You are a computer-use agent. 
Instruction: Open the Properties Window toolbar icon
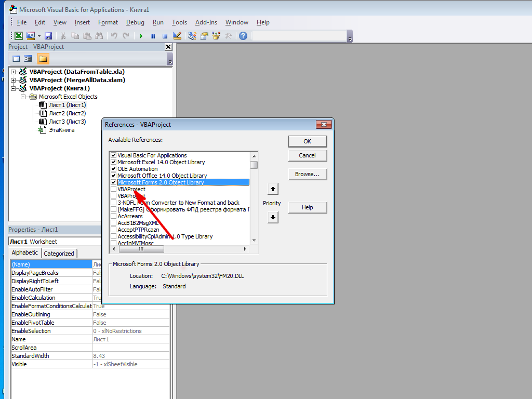coord(204,36)
